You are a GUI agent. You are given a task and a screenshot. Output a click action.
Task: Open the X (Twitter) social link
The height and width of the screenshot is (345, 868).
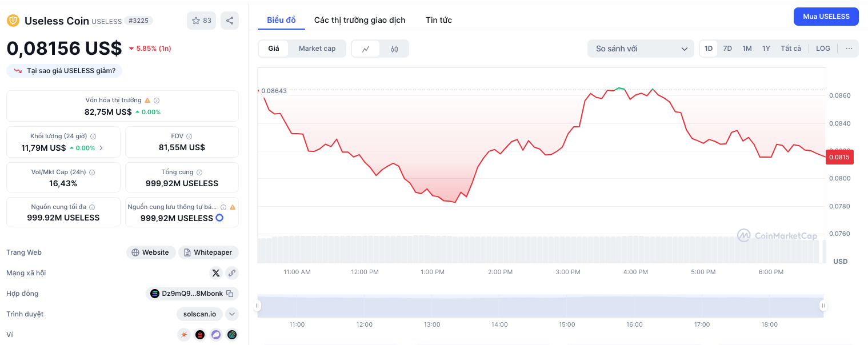click(x=215, y=273)
